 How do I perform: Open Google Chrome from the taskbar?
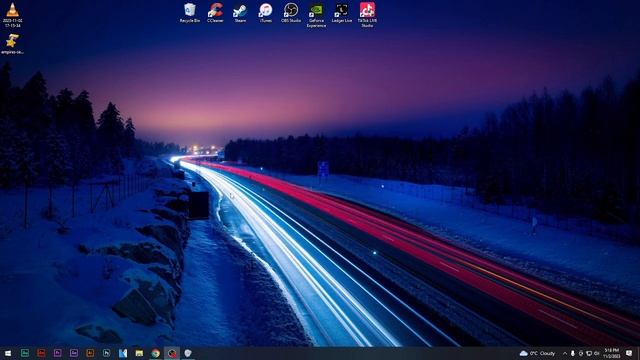[x=156, y=353]
